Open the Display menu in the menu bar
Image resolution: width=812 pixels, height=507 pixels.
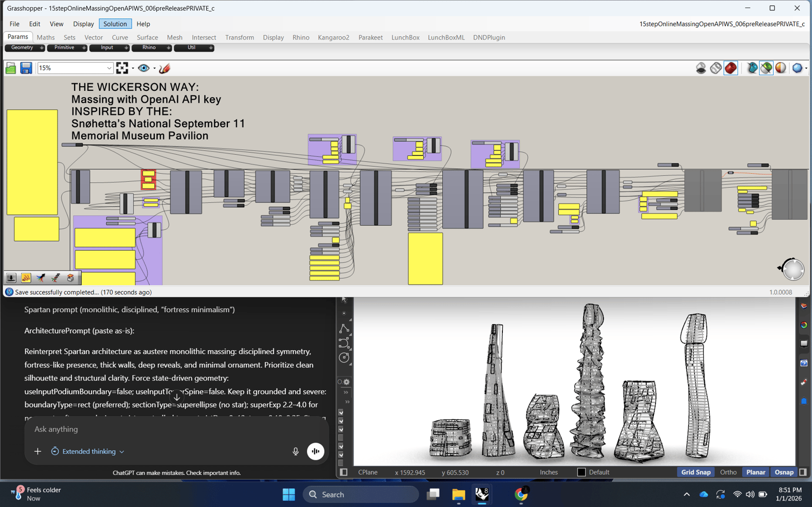[x=83, y=24]
